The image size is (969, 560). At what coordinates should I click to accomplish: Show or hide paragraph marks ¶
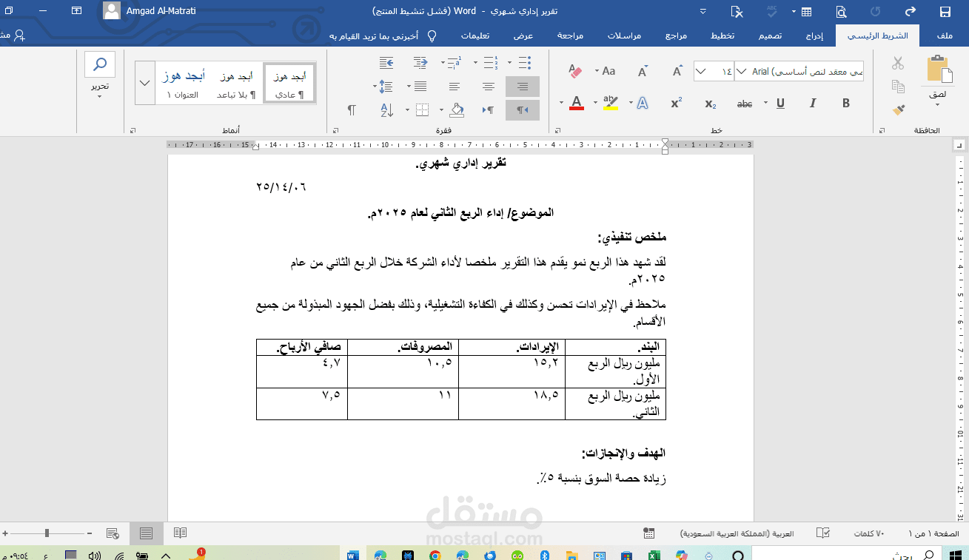pos(352,110)
